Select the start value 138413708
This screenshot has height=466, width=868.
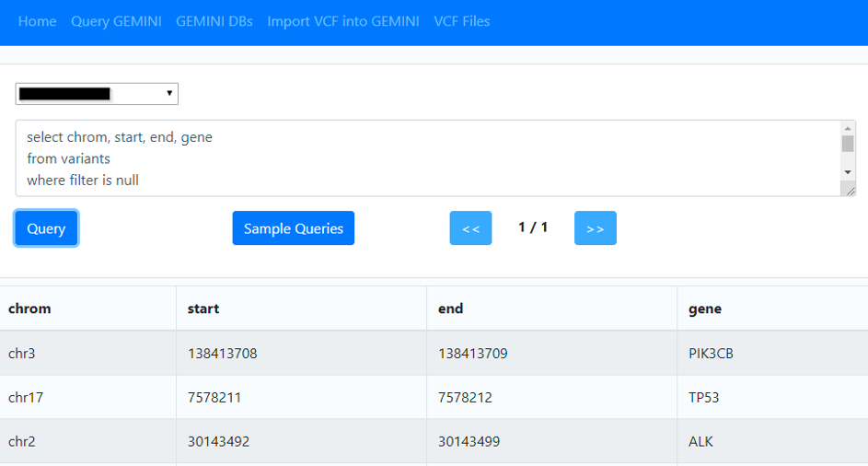302,353
